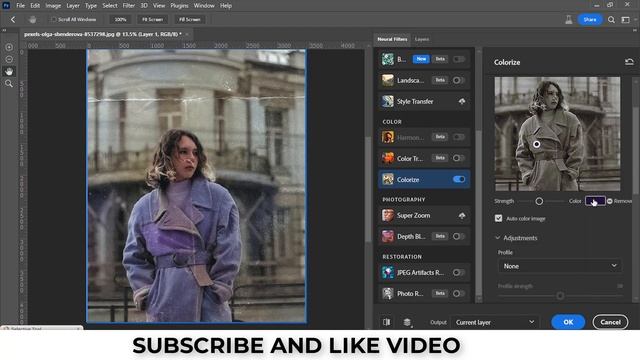Click the Super Zoom filter thumbnail icon

coord(387,216)
